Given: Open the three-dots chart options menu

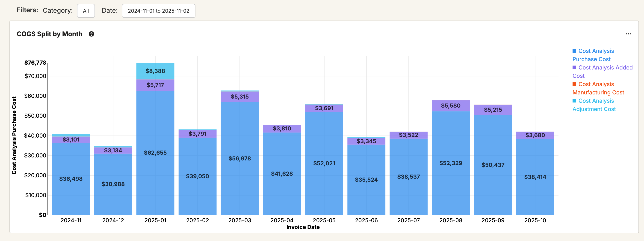Looking at the screenshot, I should [x=628, y=34].
